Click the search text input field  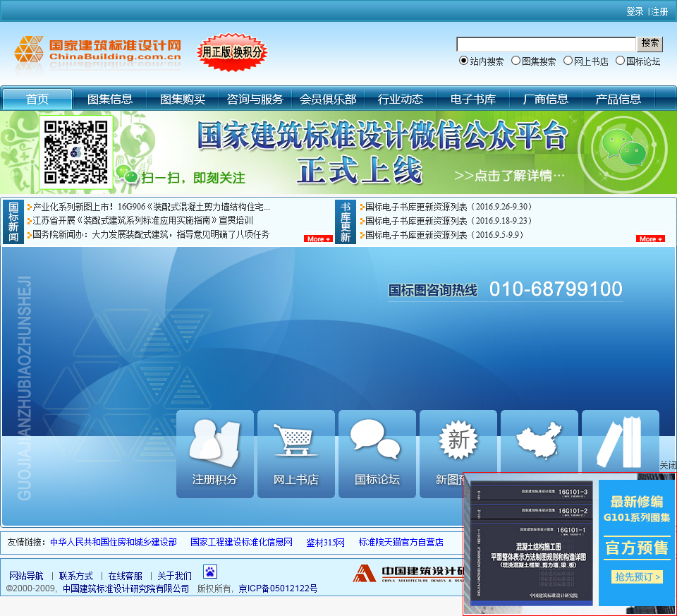click(x=546, y=44)
